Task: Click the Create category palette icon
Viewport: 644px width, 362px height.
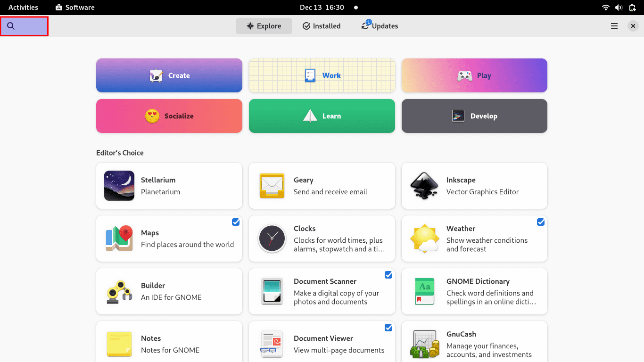Action: [x=156, y=75]
